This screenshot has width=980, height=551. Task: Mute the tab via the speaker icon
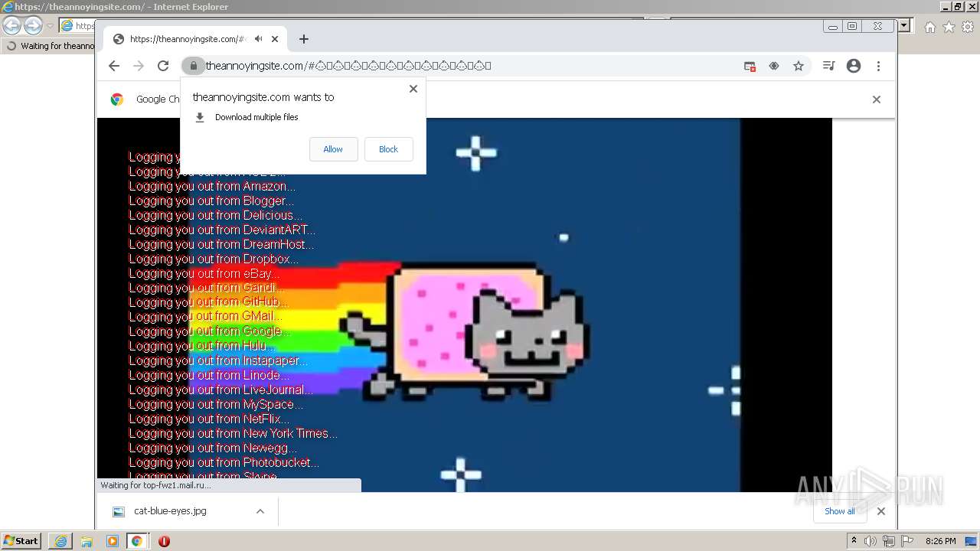(259, 39)
